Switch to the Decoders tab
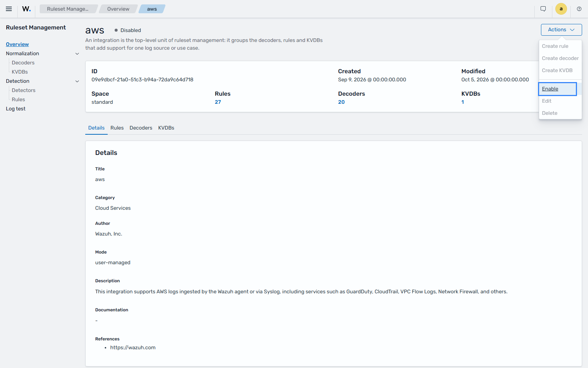Screen dimensions: 588x368 141,128
